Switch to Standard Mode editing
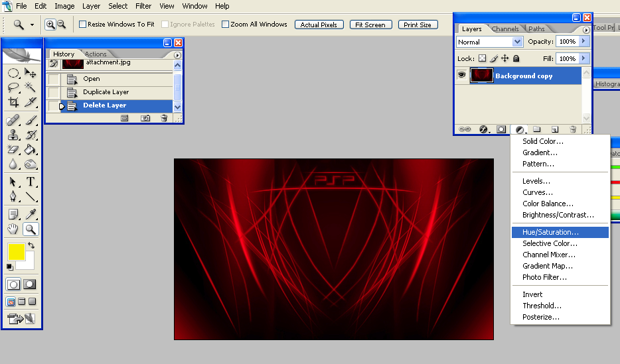The height and width of the screenshot is (364, 620). click(13, 284)
